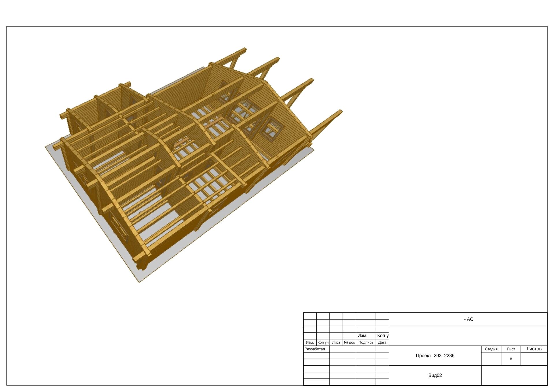Click the "Стадия" column header
Viewport: 554px width, 392px height.
point(491,349)
